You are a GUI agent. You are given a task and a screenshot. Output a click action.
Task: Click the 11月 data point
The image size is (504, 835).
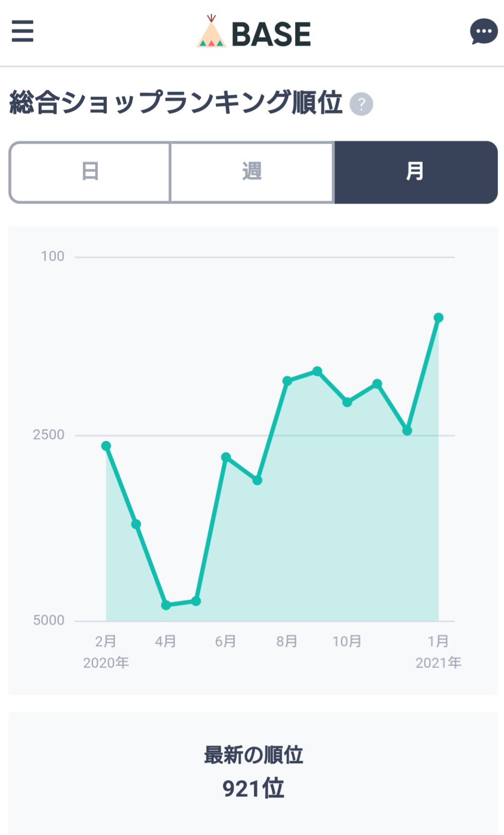click(377, 384)
